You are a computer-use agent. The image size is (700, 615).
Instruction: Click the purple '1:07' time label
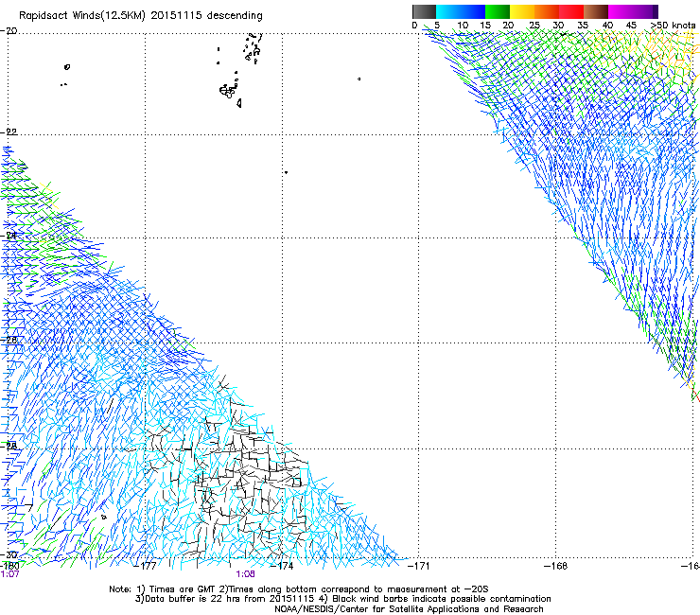pos(9,574)
